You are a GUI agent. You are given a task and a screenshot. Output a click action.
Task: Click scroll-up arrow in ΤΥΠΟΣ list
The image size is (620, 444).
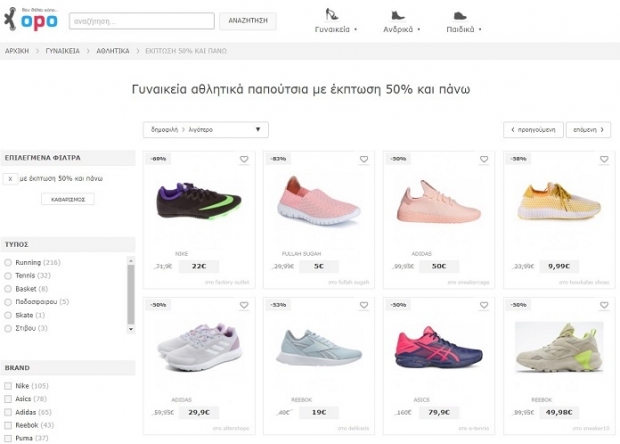click(x=131, y=261)
